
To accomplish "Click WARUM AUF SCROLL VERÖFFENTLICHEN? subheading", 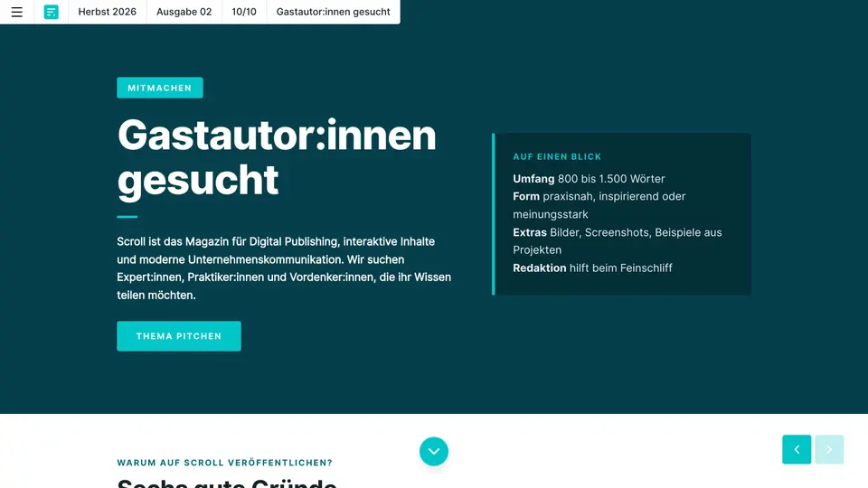I will [x=225, y=463].
